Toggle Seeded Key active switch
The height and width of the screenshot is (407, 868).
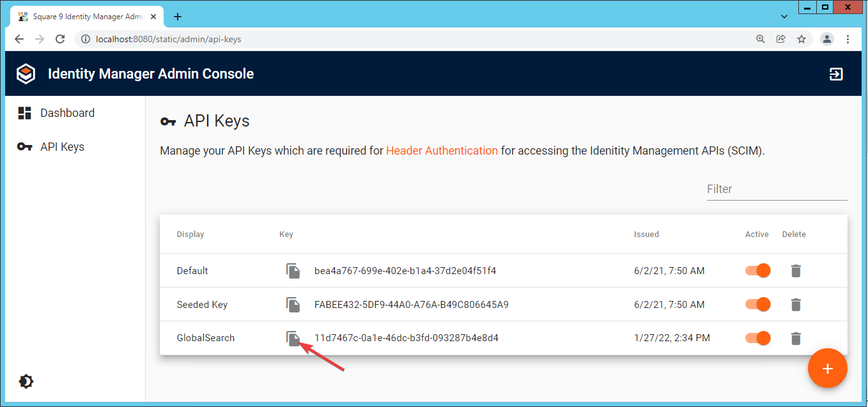[x=757, y=305]
